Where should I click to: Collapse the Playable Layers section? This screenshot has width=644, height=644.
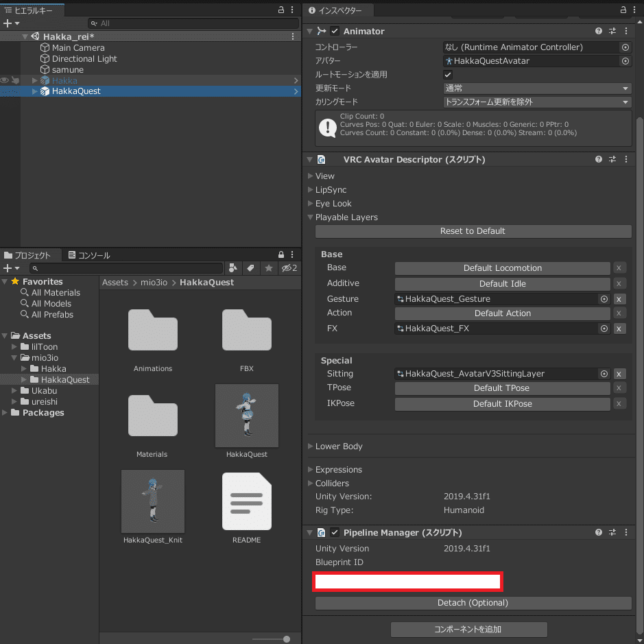click(311, 217)
